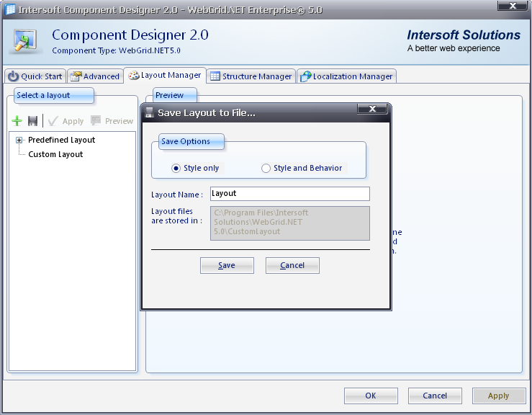The width and height of the screenshot is (532, 415).
Task: Click Cancel in Save Layout dialog
Action: coord(292,265)
